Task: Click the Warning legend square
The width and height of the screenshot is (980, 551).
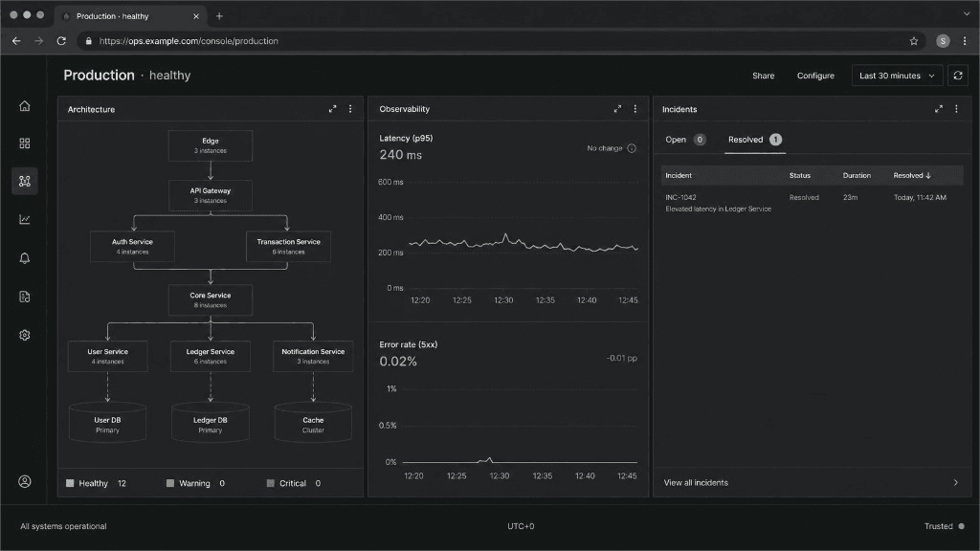Action: (170, 483)
